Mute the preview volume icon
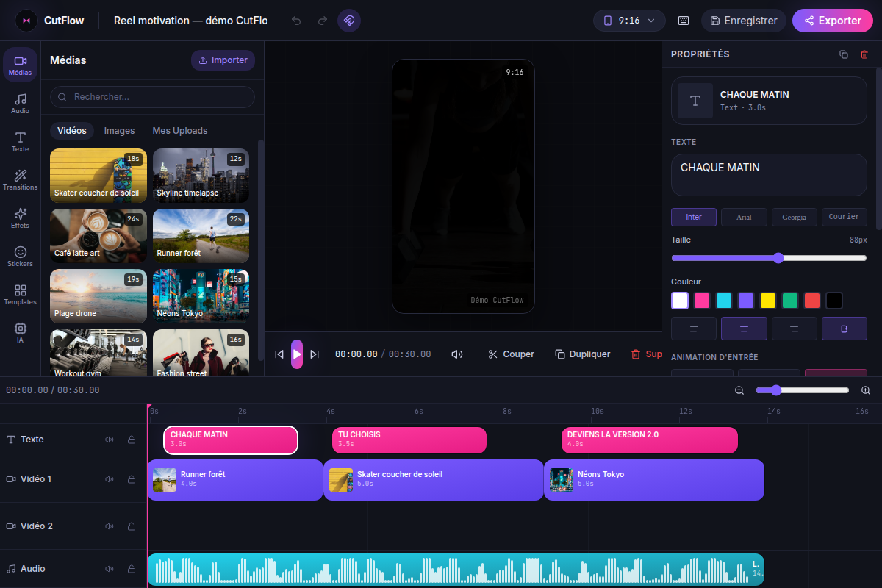The image size is (882, 588). pos(457,354)
